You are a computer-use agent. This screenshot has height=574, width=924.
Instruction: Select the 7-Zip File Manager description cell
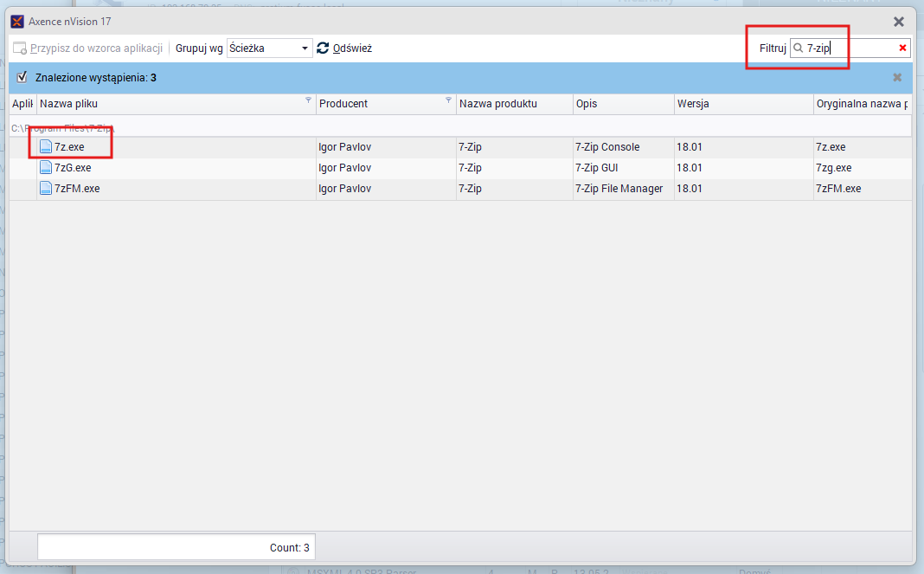tap(619, 189)
